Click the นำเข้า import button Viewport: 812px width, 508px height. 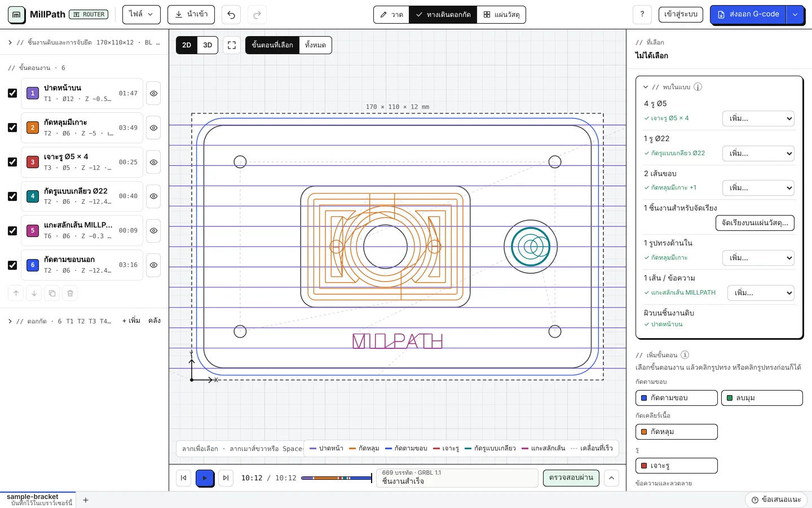(x=191, y=15)
